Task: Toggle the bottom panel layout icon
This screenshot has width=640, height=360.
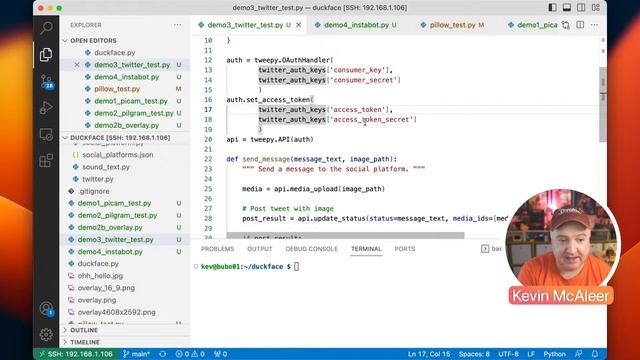Action: [567, 8]
